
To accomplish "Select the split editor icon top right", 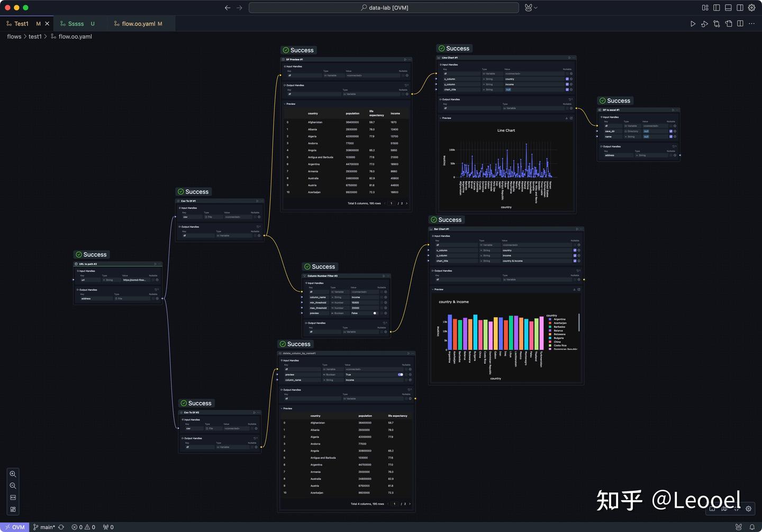I will 740,24.
